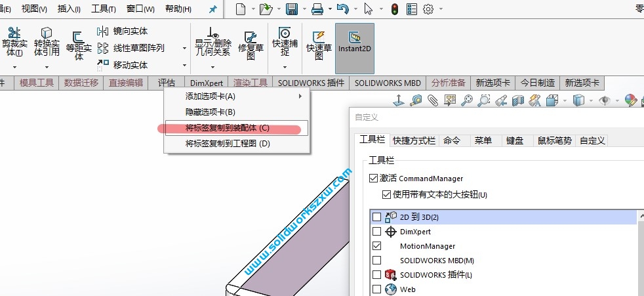Toggle the Instant2D button

pyautogui.click(x=354, y=48)
